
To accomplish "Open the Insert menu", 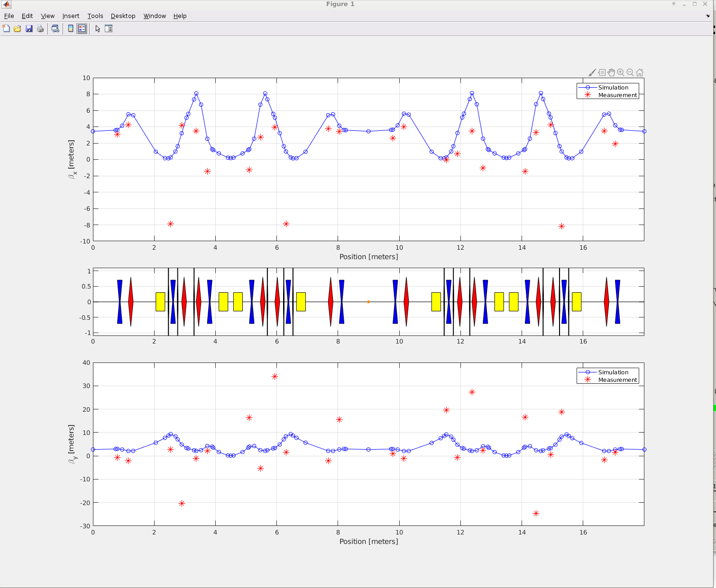I will 71,16.
